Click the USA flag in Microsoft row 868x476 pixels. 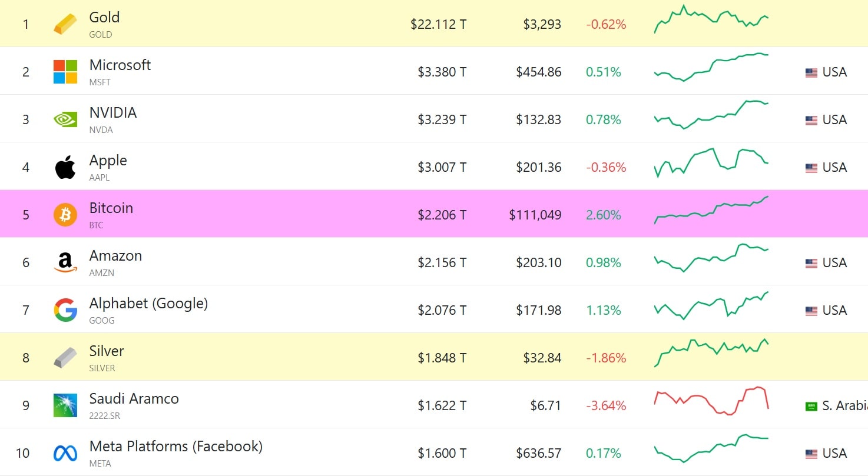click(811, 73)
